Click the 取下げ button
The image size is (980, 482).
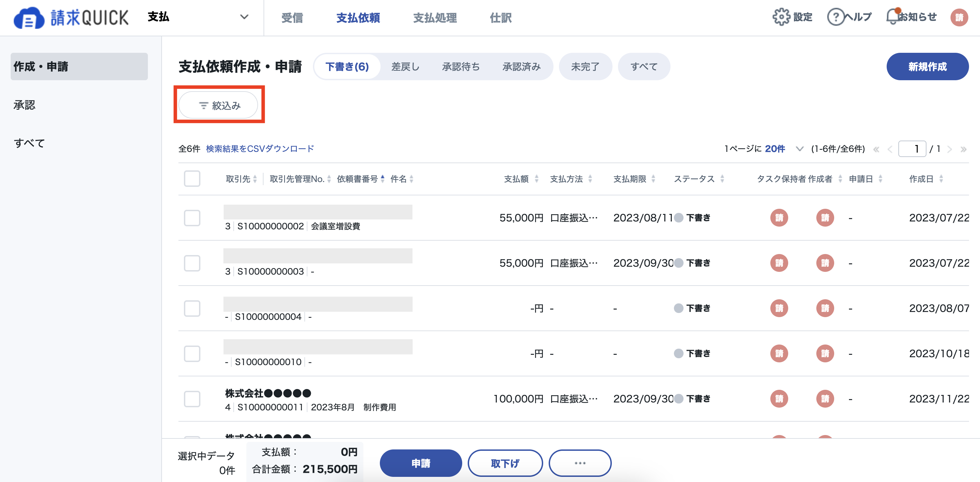505,463
